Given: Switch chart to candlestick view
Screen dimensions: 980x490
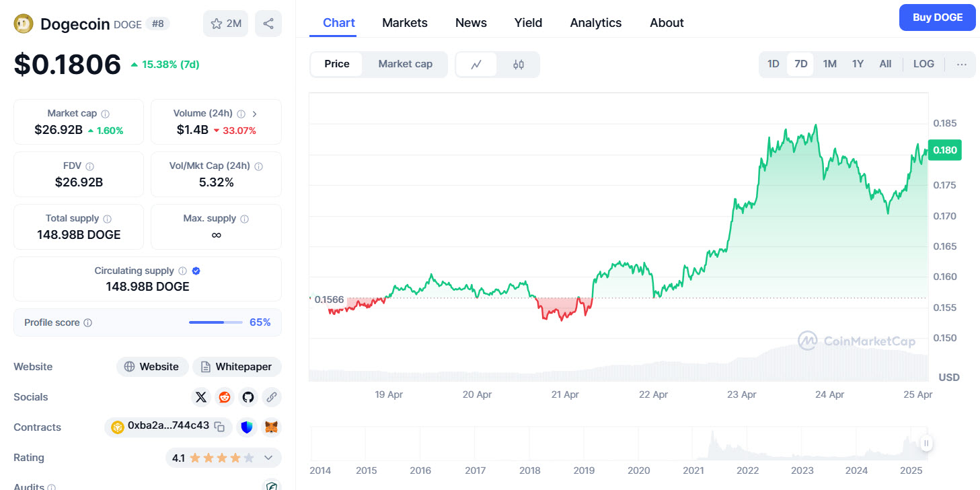Looking at the screenshot, I should point(519,64).
